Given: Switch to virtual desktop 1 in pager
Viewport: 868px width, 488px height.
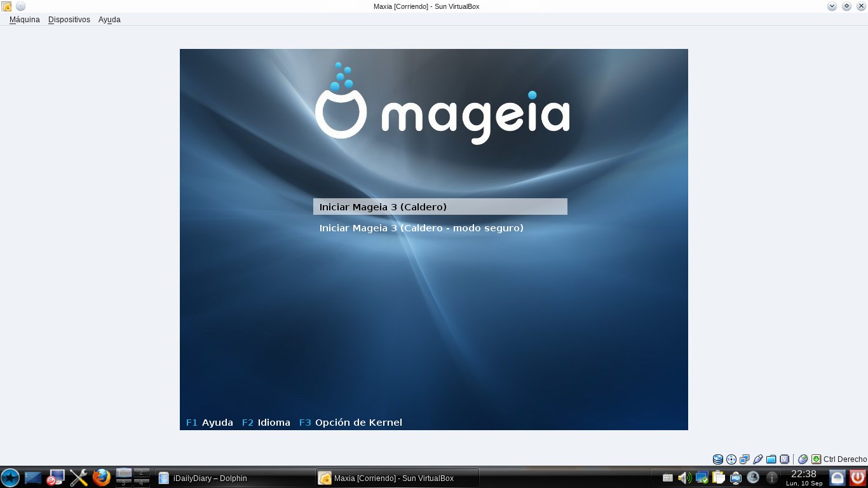Looking at the screenshot, I should tap(124, 472).
